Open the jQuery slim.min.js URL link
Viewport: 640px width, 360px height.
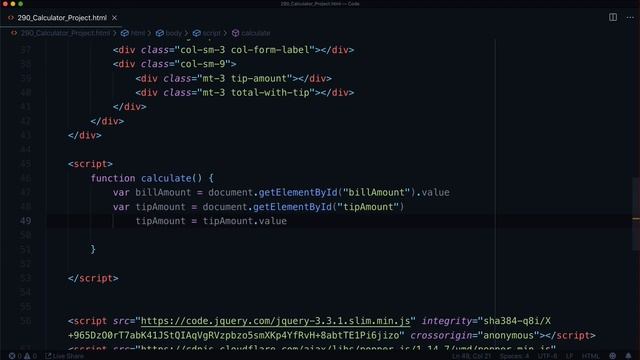[x=276, y=321]
